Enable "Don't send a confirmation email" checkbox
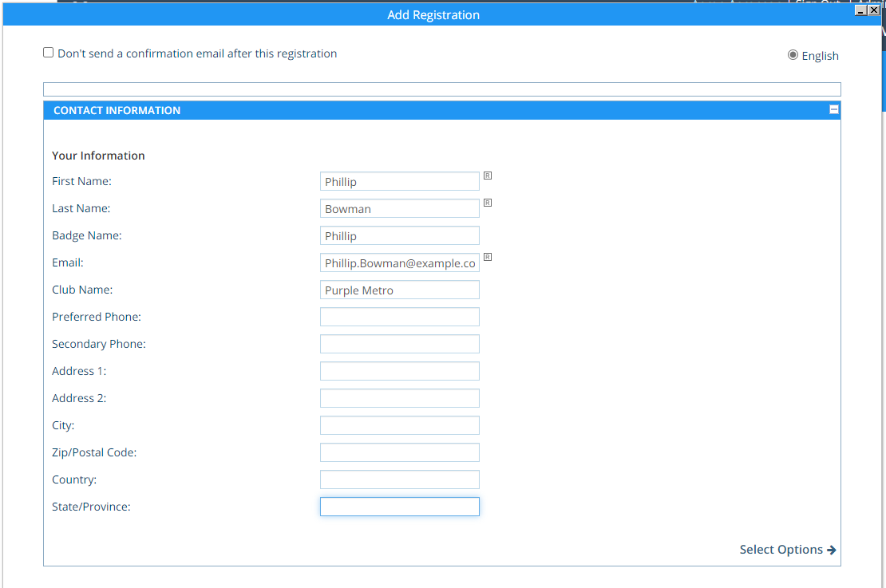The width and height of the screenshot is (886, 588). point(49,53)
